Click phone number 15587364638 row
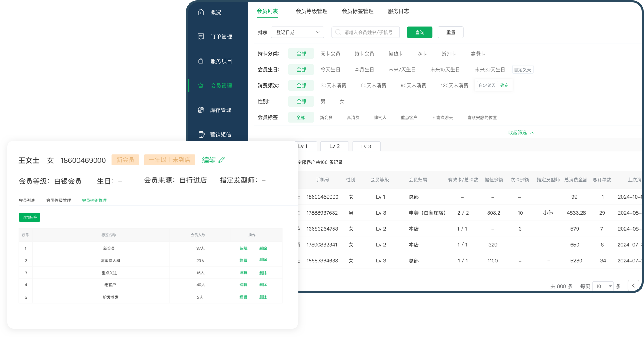 (322, 261)
